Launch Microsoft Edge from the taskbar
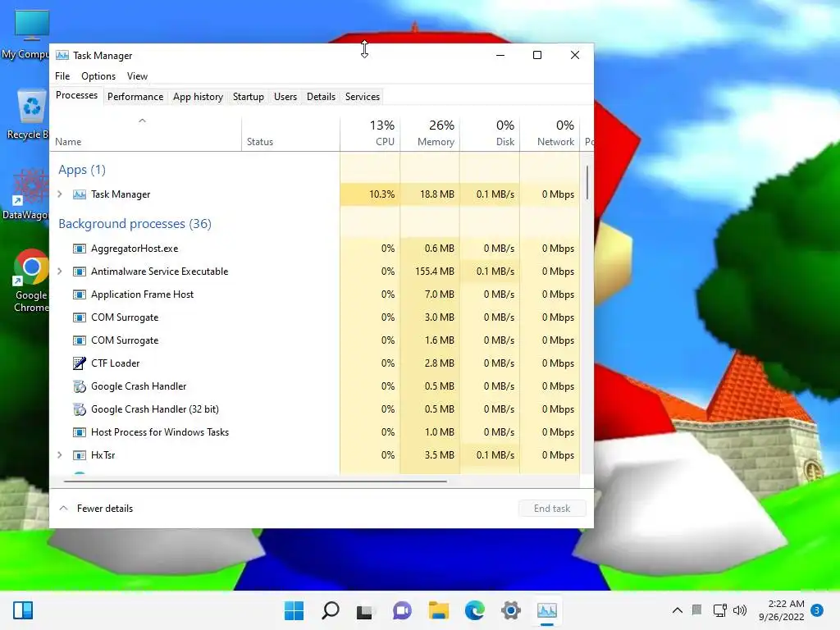Image resolution: width=840 pixels, height=630 pixels. coord(475,610)
